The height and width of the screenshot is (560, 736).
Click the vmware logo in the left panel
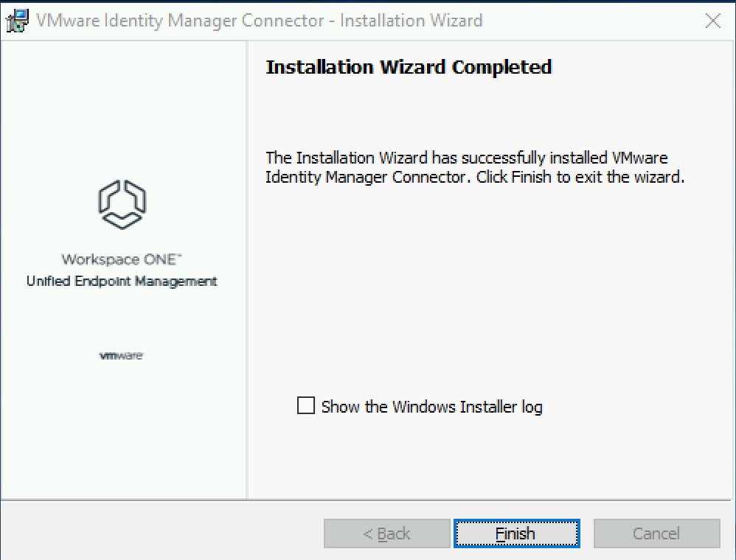click(121, 355)
